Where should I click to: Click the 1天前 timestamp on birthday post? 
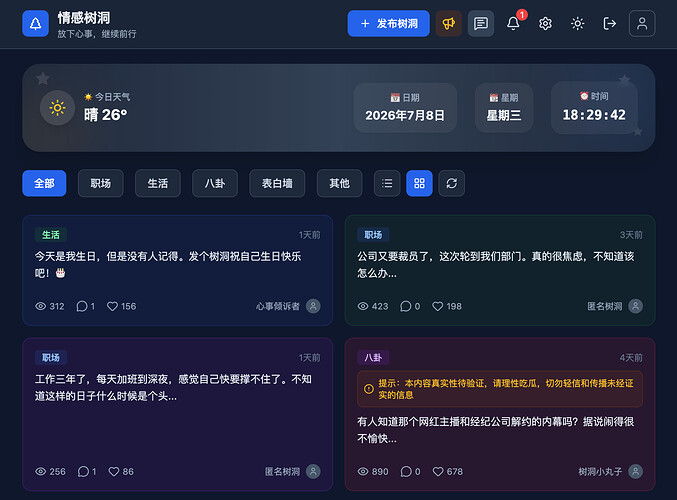[310, 235]
